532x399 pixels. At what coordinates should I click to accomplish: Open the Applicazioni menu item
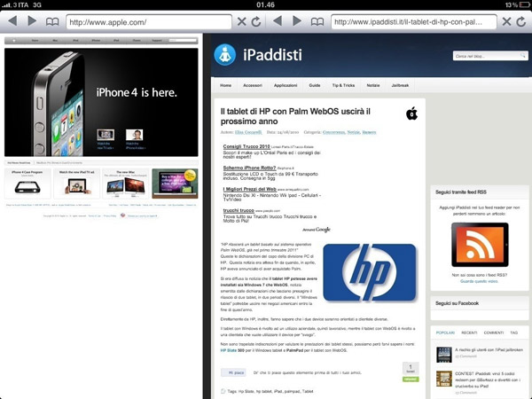286,85
